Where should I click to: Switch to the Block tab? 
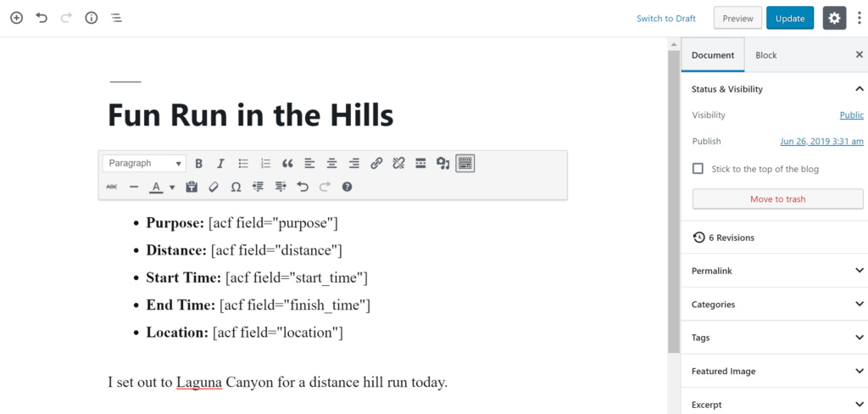(766, 55)
